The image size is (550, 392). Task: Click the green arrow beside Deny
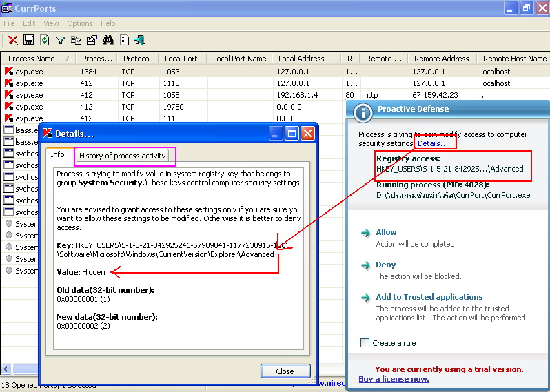(x=366, y=265)
